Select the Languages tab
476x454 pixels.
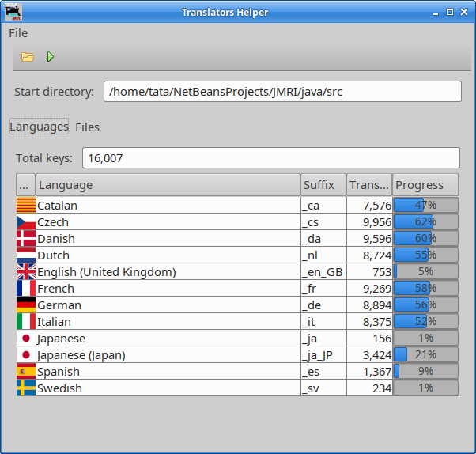pos(39,127)
